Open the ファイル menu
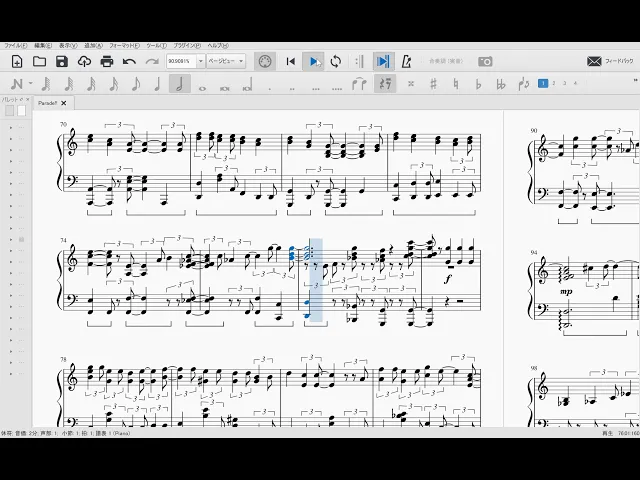Viewport: 640px width, 480px height. pyautogui.click(x=16, y=46)
